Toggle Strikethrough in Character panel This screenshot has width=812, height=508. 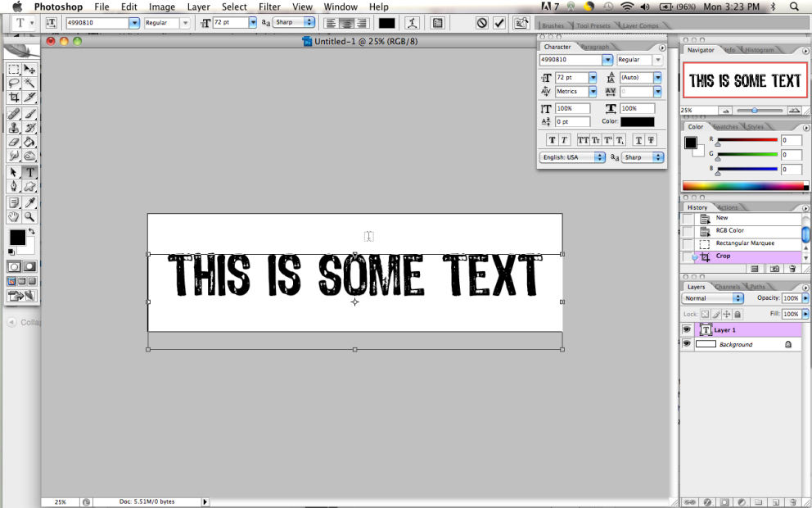(651, 140)
